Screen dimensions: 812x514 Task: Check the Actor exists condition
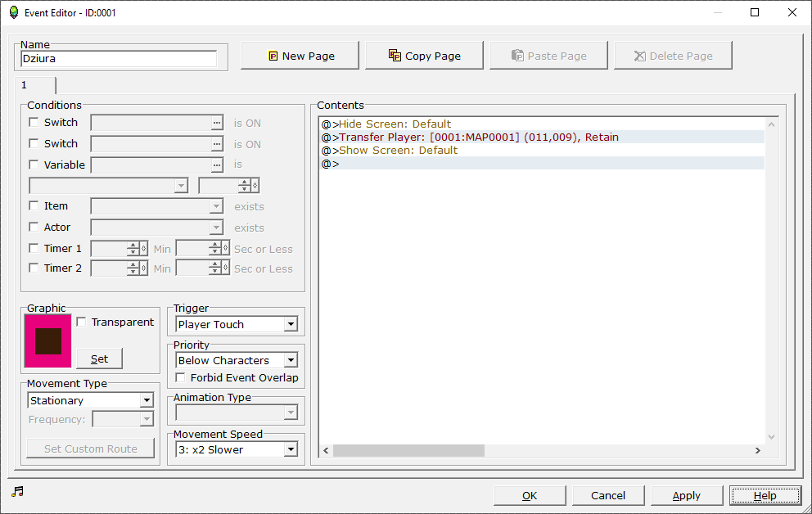point(34,227)
